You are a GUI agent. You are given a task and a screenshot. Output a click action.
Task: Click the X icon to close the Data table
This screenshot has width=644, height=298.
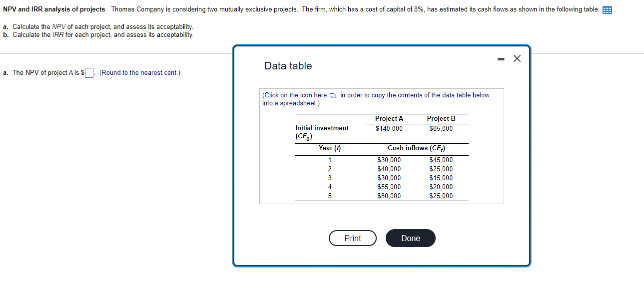click(517, 58)
